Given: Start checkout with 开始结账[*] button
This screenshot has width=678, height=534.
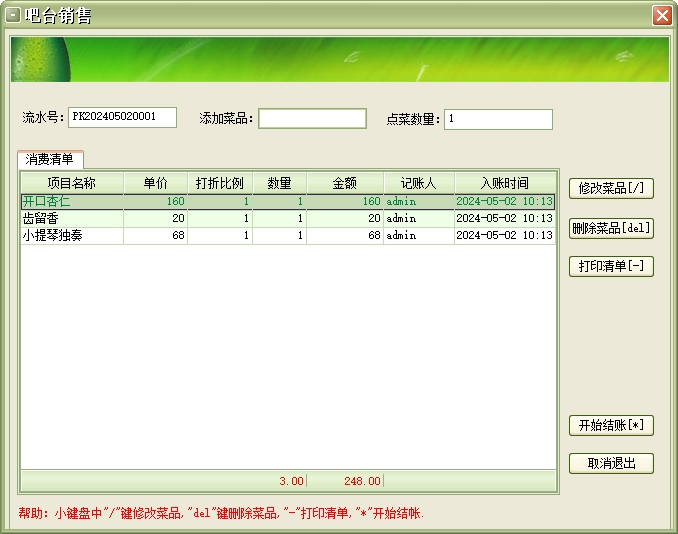Looking at the screenshot, I should click(611, 425).
